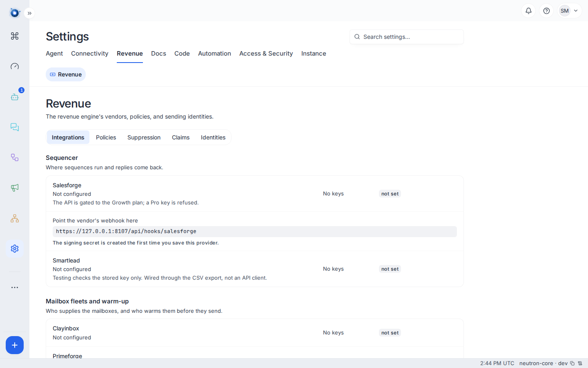This screenshot has width=588, height=368.
Task: Switch to the Code settings tab
Action: click(182, 54)
